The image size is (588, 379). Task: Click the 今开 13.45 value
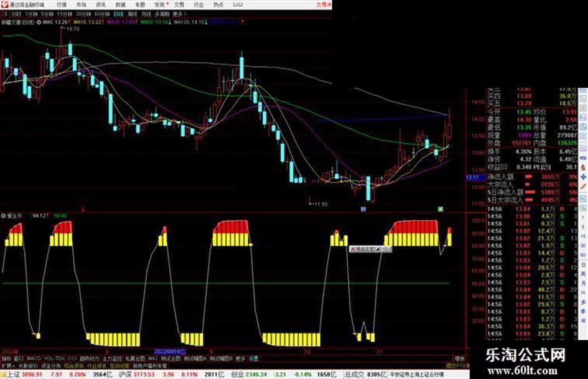click(525, 112)
